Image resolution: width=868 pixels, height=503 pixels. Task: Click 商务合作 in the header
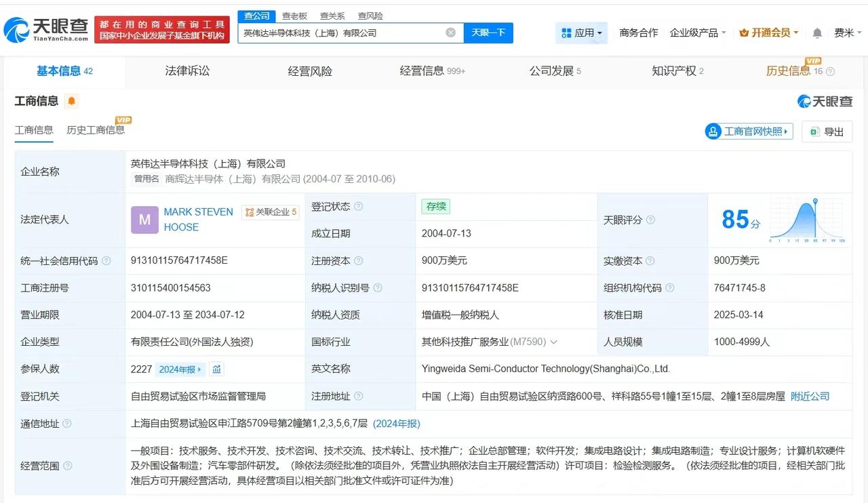[639, 33]
